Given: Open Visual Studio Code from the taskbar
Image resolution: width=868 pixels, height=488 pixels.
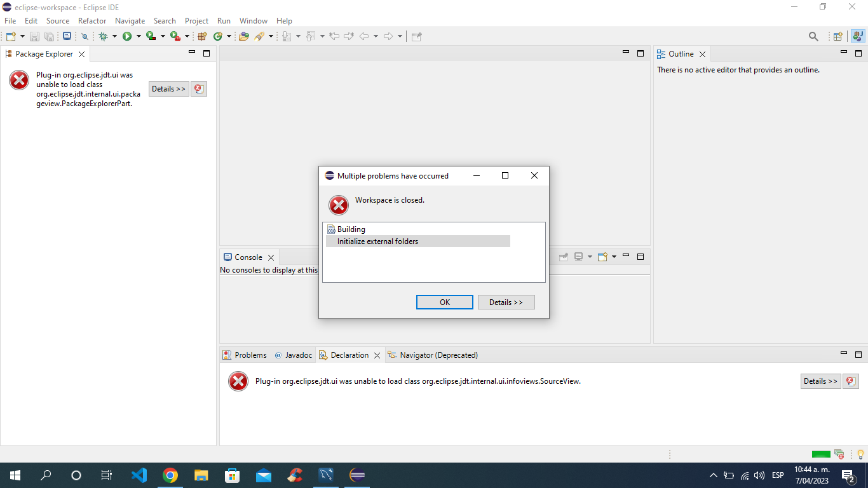Looking at the screenshot, I should 139,475.
